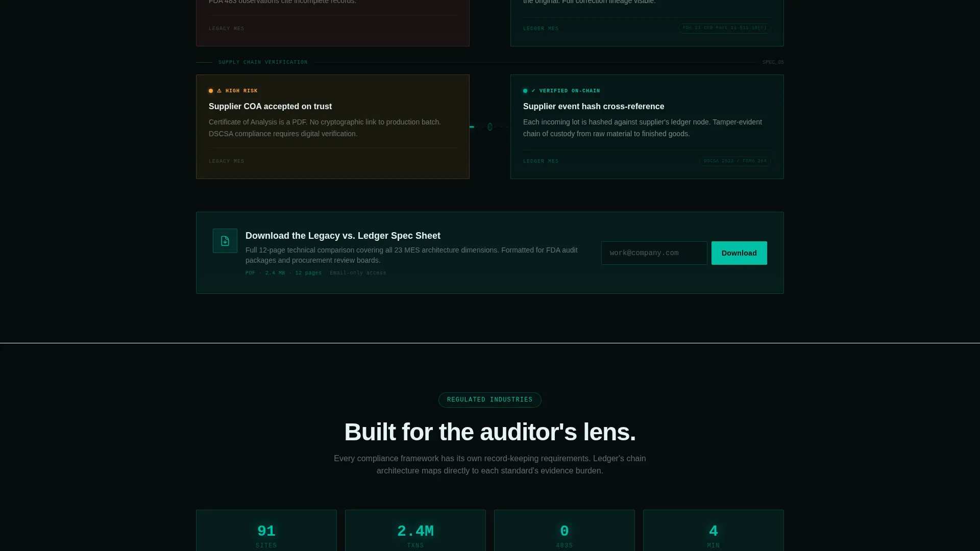Screen dimensions: 980x551
Task: Click the 0 483s stat card
Action: 565,531
